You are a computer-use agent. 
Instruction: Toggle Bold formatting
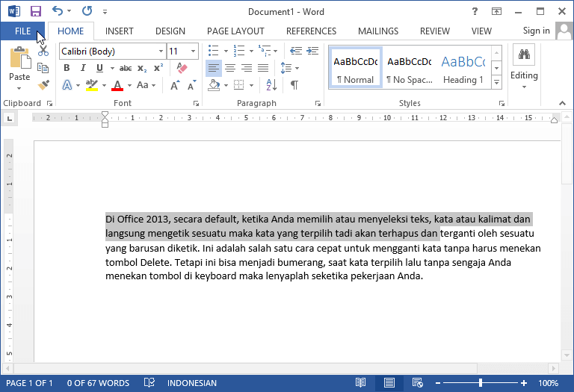tap(67, 68)
